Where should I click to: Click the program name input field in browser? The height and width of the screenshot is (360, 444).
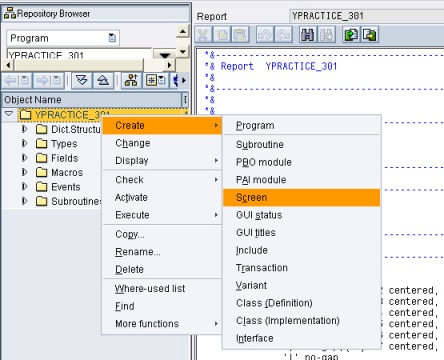(x=79, y=54)
